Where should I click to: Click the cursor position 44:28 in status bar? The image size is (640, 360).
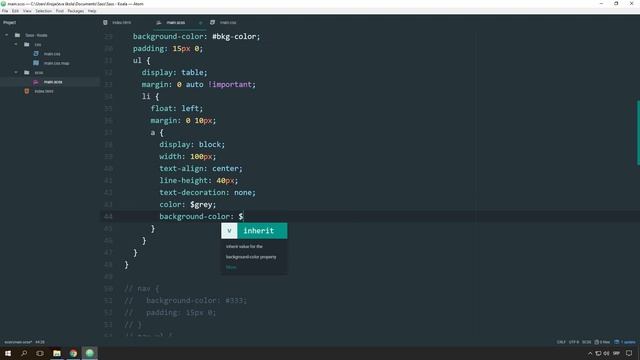pyautogui.click(x=40, y=342)
